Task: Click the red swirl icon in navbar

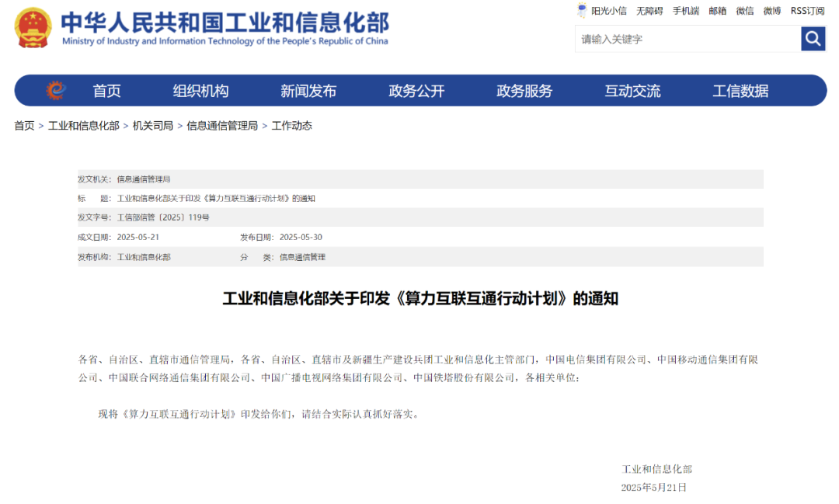Action: (x=55, y=91)
